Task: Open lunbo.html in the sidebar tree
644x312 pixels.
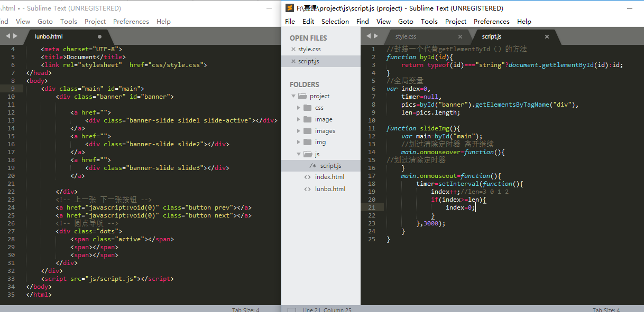Action: click(x=329, y=189)
